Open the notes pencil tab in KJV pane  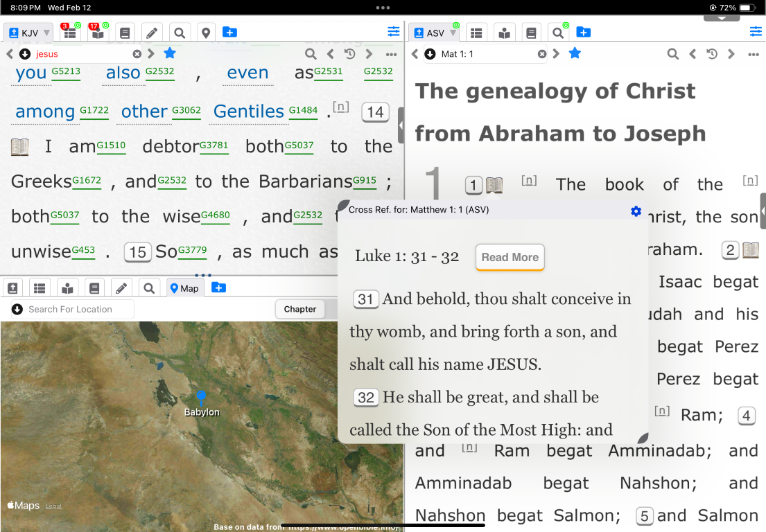(153, 33)
